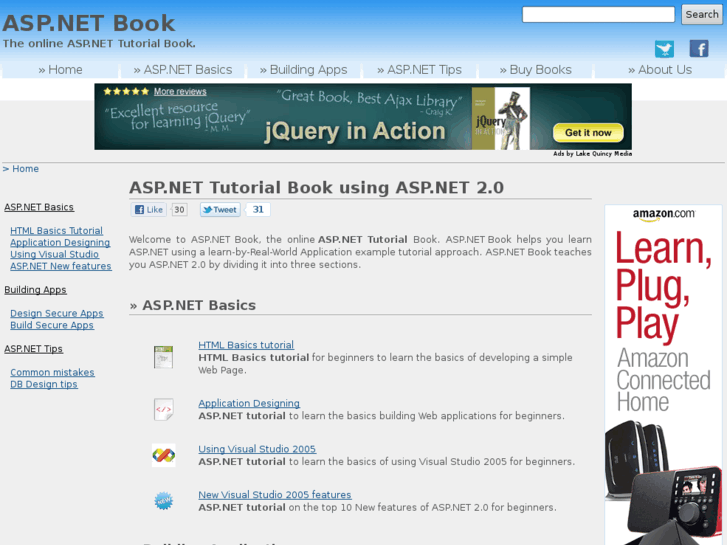Open sidebar ASP.NET Basics heading link
Screen dimensions: 727x545
coord(39,207)
